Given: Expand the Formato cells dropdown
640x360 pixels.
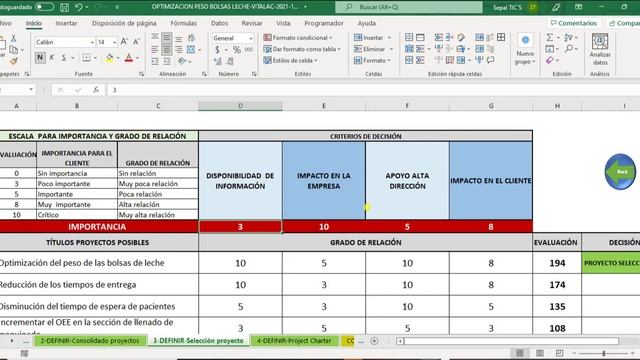Looking at the screenshot, I should pos(389,60).
